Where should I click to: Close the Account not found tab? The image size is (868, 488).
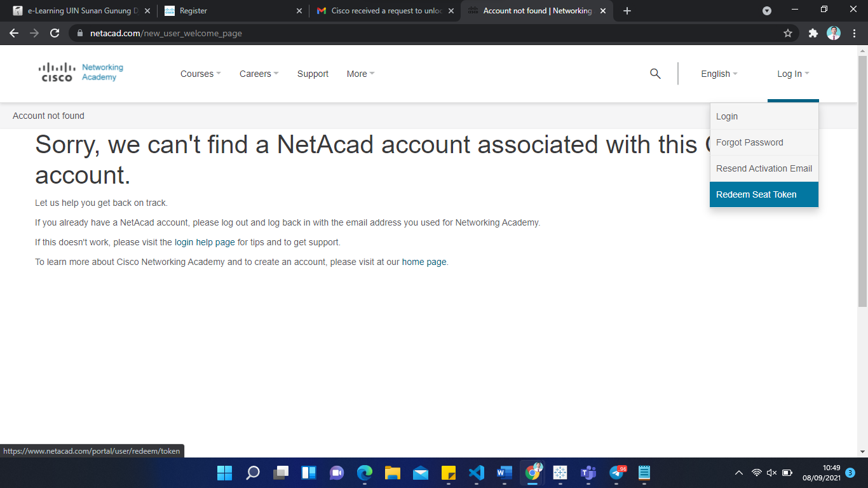click(603, 11)
